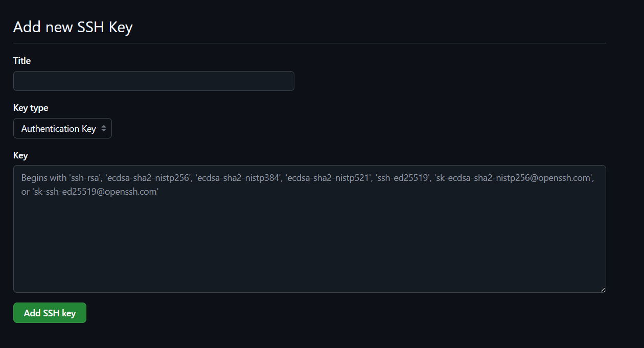Image resolution: width=644 pixels, height=348 pixels.
Task: Click the Key label above the textarea
Action: 20,155
